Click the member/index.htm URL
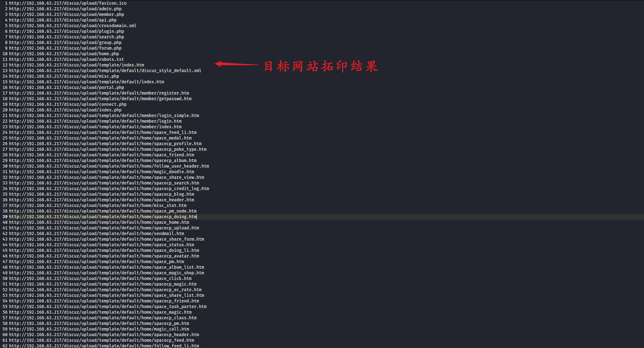This screenshot has height=348, width=644. click(95, 127)
